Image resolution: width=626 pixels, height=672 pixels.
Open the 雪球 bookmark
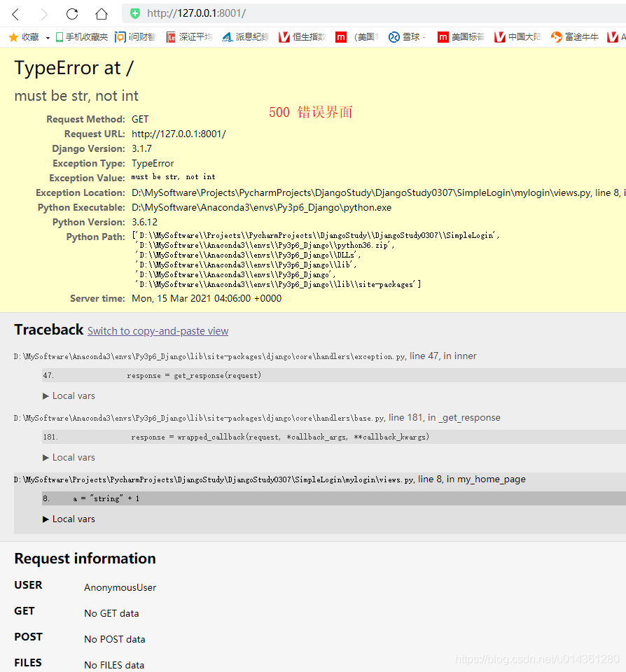click(x=407, y=37)
